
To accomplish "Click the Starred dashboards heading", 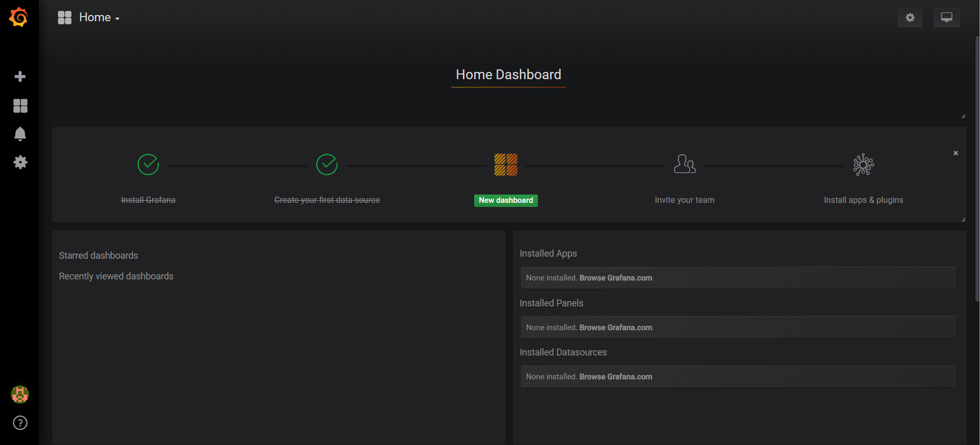I will 98,256.
